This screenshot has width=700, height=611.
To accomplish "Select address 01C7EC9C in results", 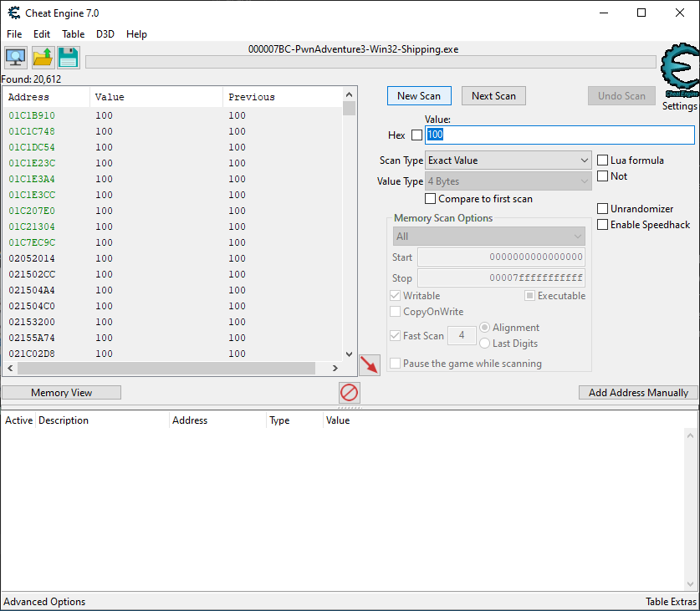I will click(32, 242).
